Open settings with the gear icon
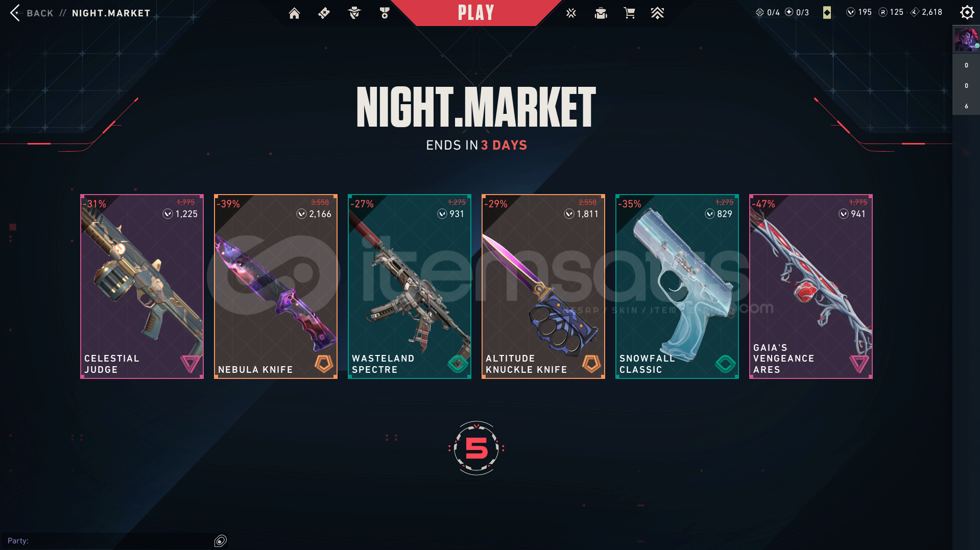Screen dimensions: 980x550 click(x=967, y=12)
